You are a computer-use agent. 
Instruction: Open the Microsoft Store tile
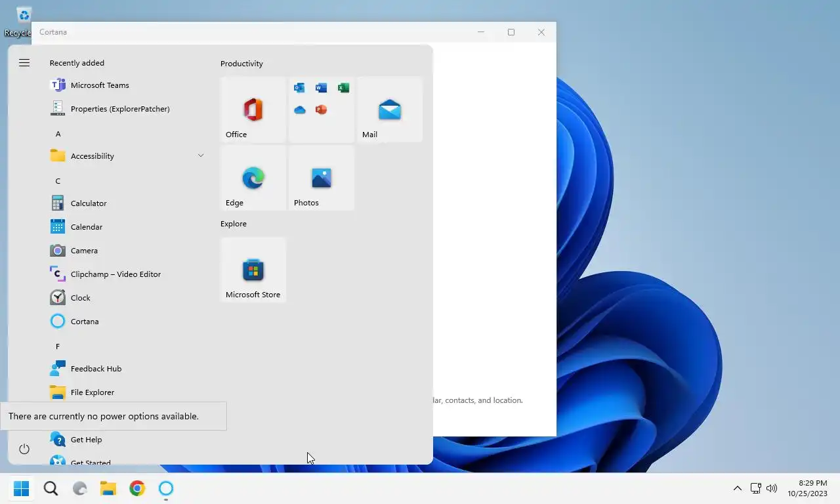tap(253, 270)
